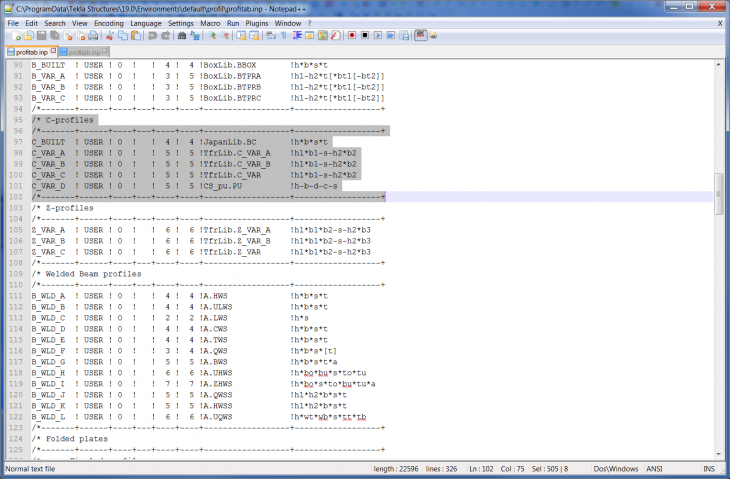Click the X button at menu bar right
Screen dimensions: 730x479
coord(720,22)
